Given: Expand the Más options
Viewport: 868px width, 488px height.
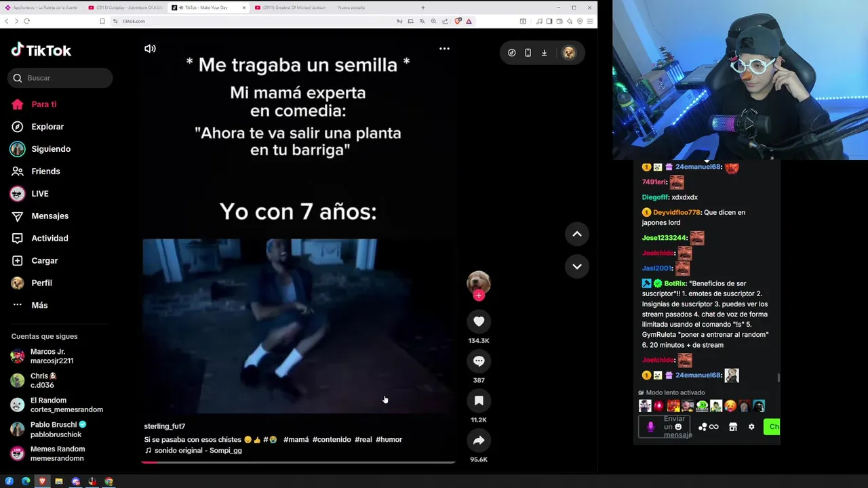Looking at the screenshot, I should (30, 306).
